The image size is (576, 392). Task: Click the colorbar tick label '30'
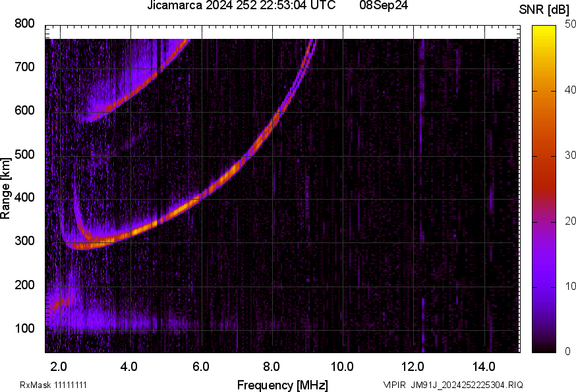[x=570, y=155]
